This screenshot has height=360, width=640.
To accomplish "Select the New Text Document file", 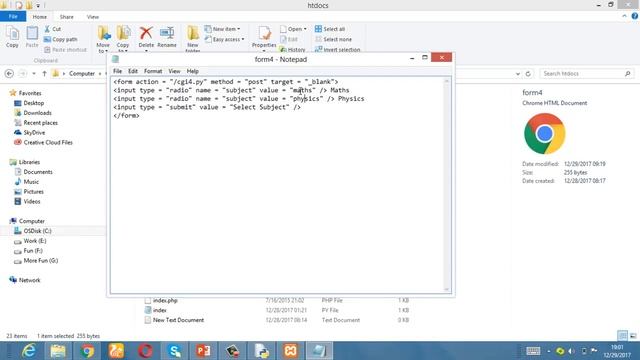I will [276, 320].
